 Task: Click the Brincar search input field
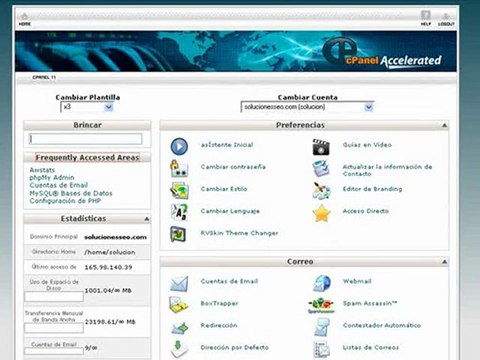86,139
